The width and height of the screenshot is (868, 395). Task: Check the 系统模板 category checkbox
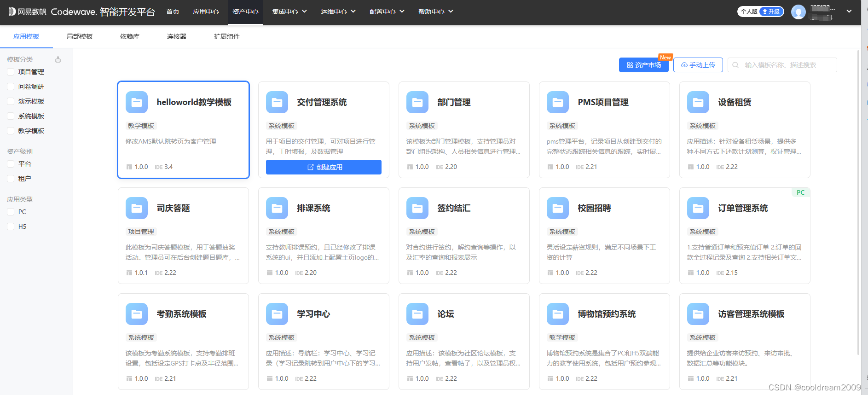(x=11, y=116)
